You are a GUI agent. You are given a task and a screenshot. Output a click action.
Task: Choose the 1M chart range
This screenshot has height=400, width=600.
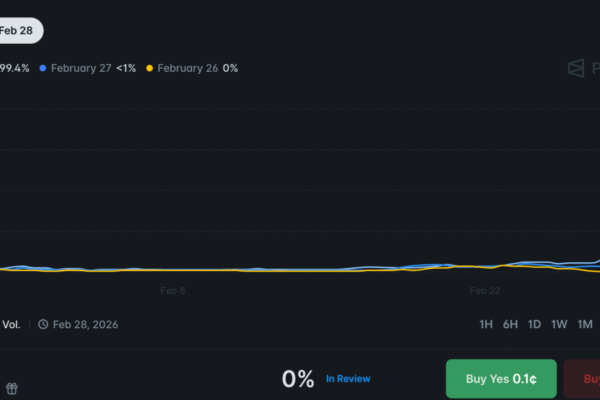click(585, 324)
